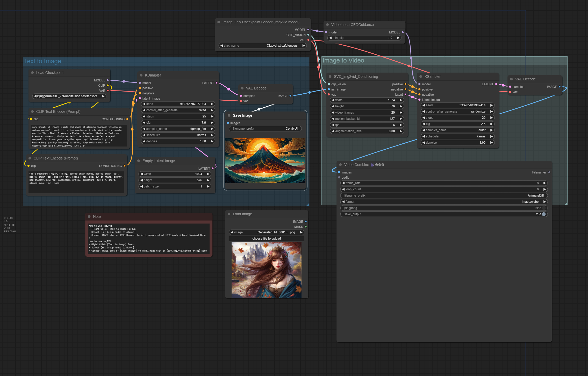
Task: Decrease min_cfg using its left arrow
Action: 330,38
